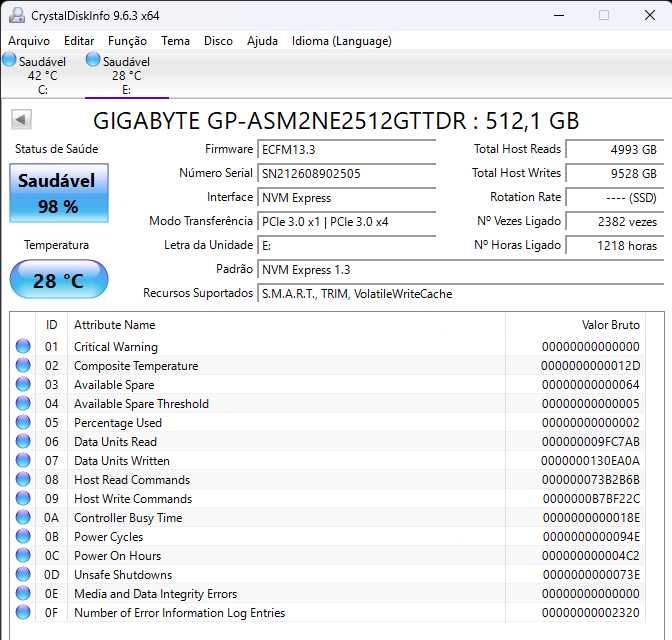Select the Percentage Used attribute name
This screenshot has width=672, height=640.
click(x=118, y=423)
